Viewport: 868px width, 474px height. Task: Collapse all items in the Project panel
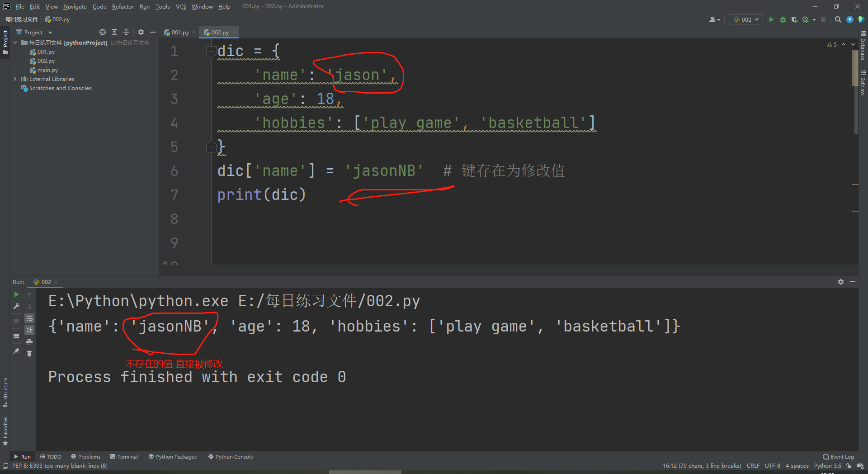point(126,32)
